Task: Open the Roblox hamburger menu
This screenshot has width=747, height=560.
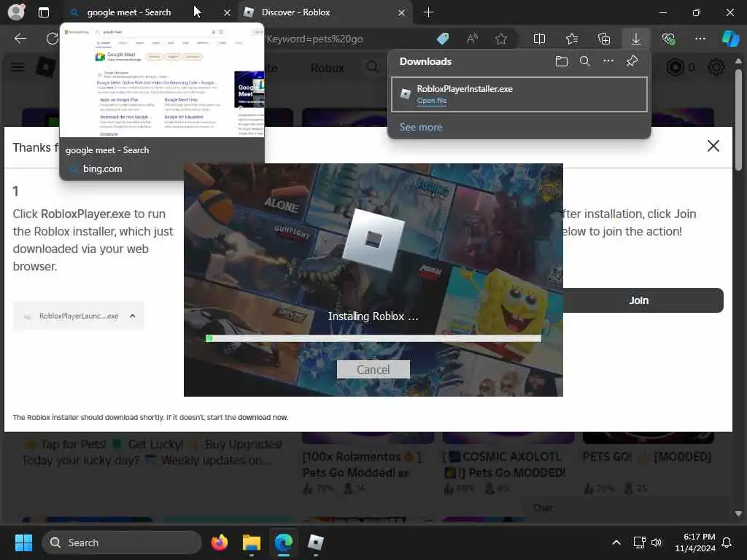Action: (x=18, y=67)
